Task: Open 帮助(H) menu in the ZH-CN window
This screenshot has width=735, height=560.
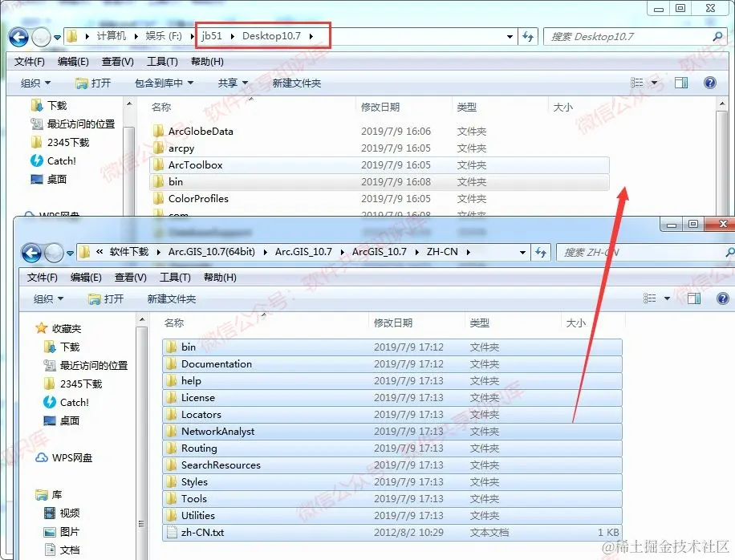Action: coord(221,278)
